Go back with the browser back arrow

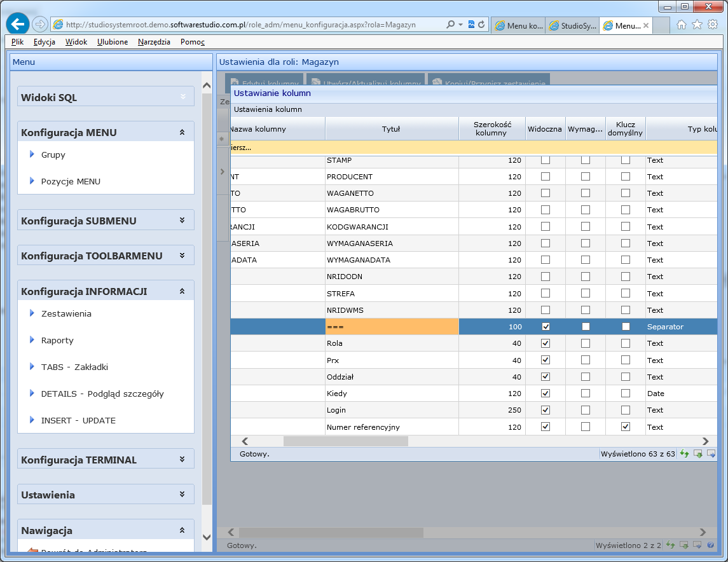18,24
